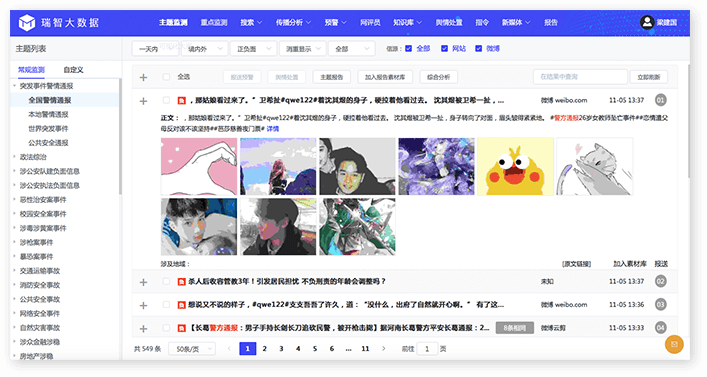707x377 pixels.
Task: Expand the 政法综治 tree node
Action: (x=14, y=157)
